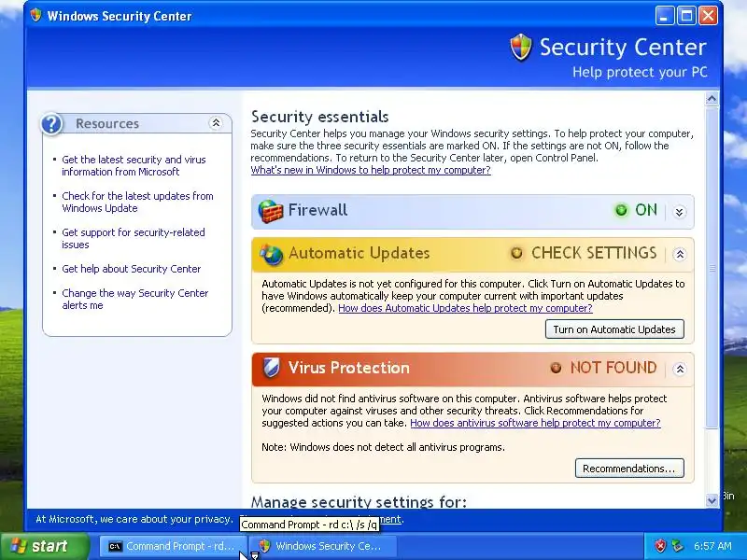
Task: Open 'How does antivirus software help protect my computer?' link
Action: pyautogui.click(x=535, y=423)
